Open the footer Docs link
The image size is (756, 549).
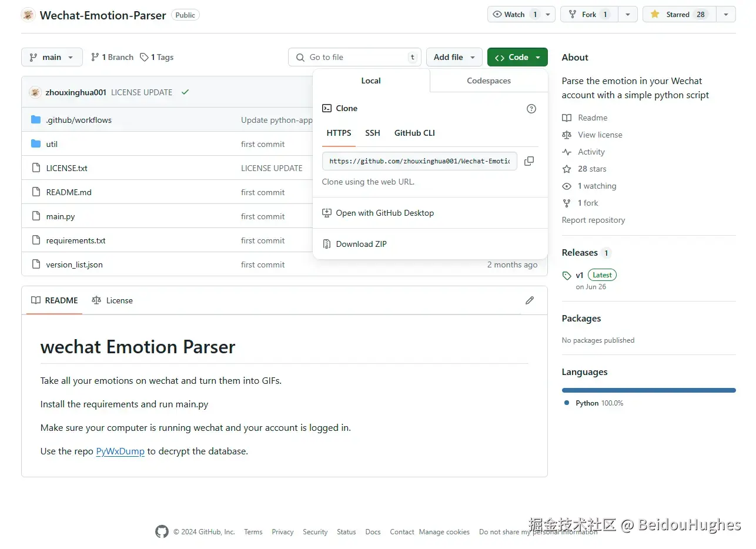pyautogui.click(x=373, y=532)
